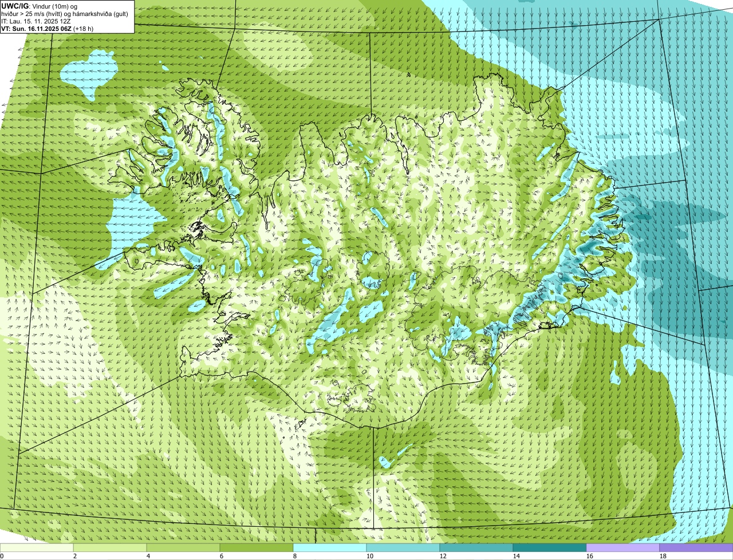Click the legend scale label "2"
The width and height of the screenshot is (733, 560).
click(75, 556)
